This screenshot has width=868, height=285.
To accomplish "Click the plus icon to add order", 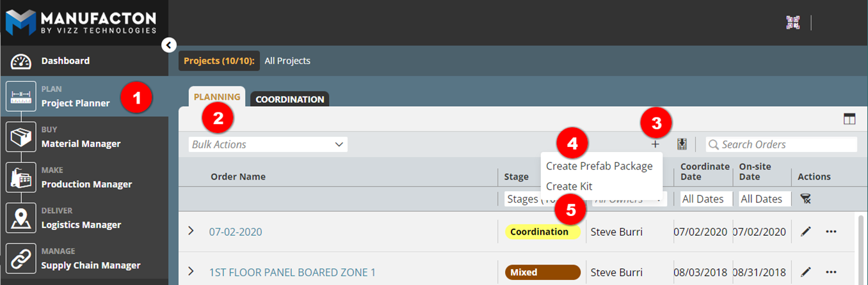I will [655, 144].
